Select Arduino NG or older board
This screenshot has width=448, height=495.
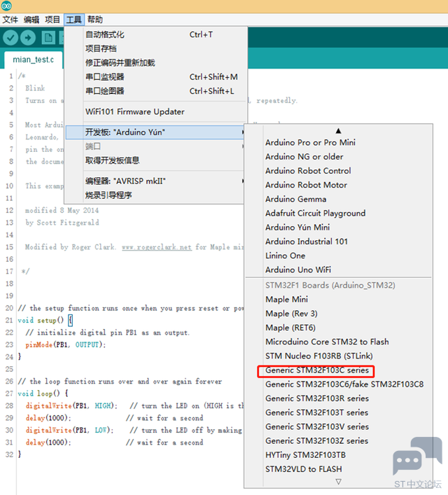point(338,157)
